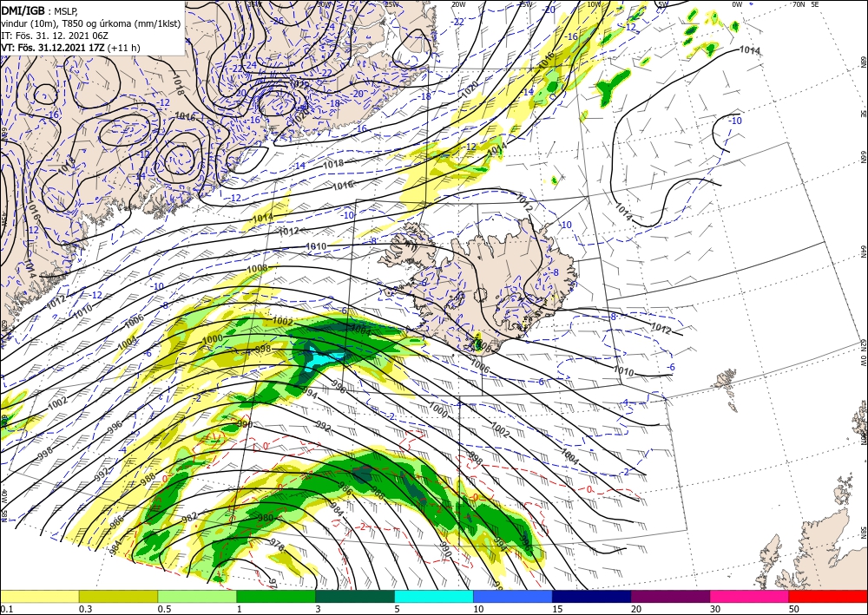Click the 980 isobar label

265,518
